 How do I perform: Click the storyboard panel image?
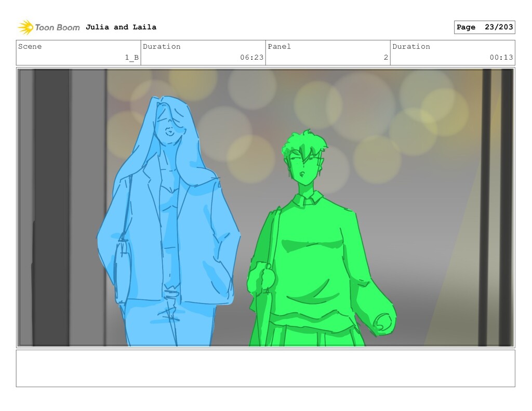coord(265,207)
